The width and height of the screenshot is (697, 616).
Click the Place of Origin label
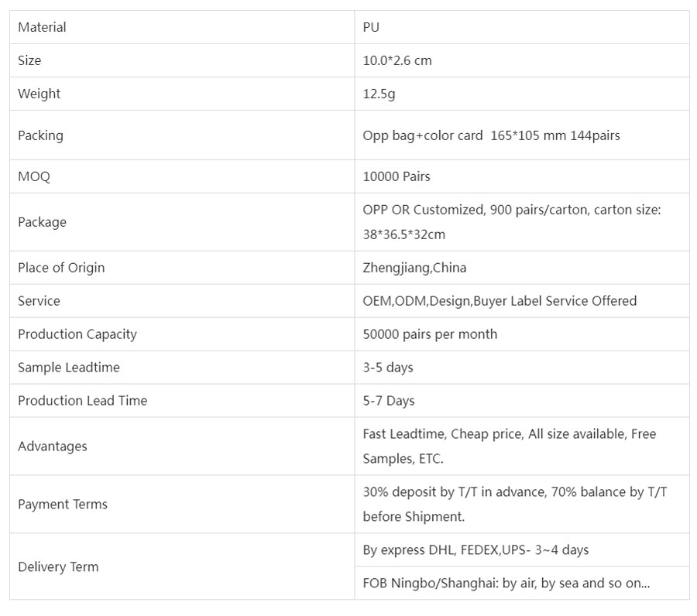tap(61, 268)
